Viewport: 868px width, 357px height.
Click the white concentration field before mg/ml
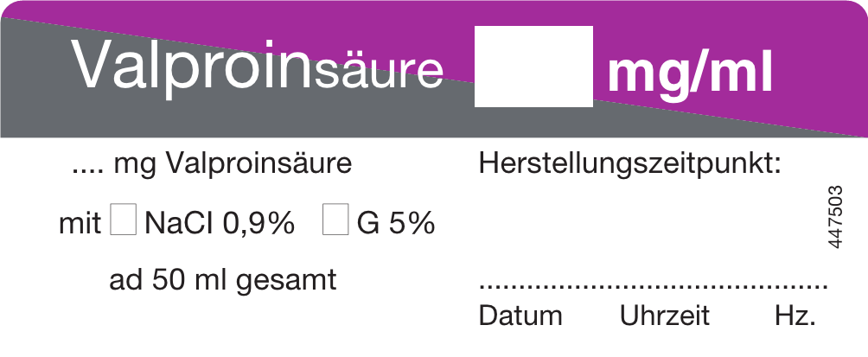click(x=533, y=67)
